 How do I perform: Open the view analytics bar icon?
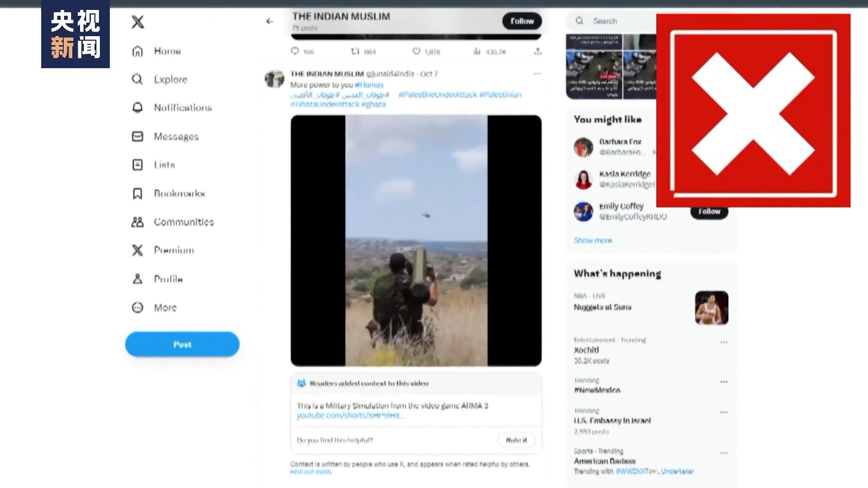coord(477,51)
